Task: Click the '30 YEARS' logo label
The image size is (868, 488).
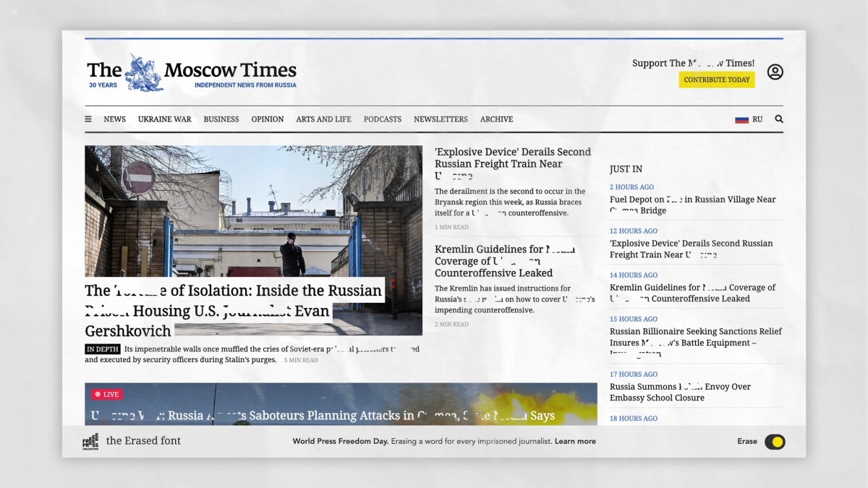Action: (x=103, y=85)
